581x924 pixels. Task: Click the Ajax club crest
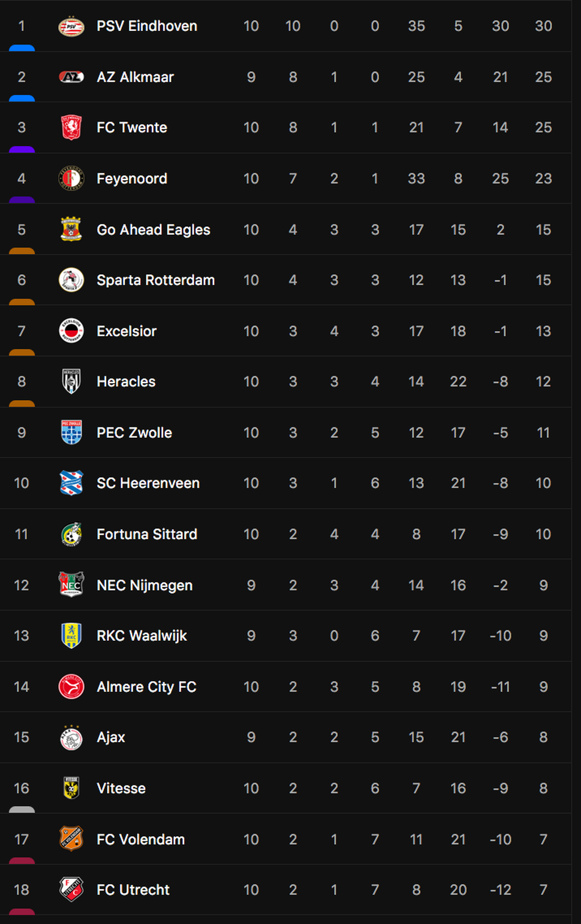coord(71,737)
